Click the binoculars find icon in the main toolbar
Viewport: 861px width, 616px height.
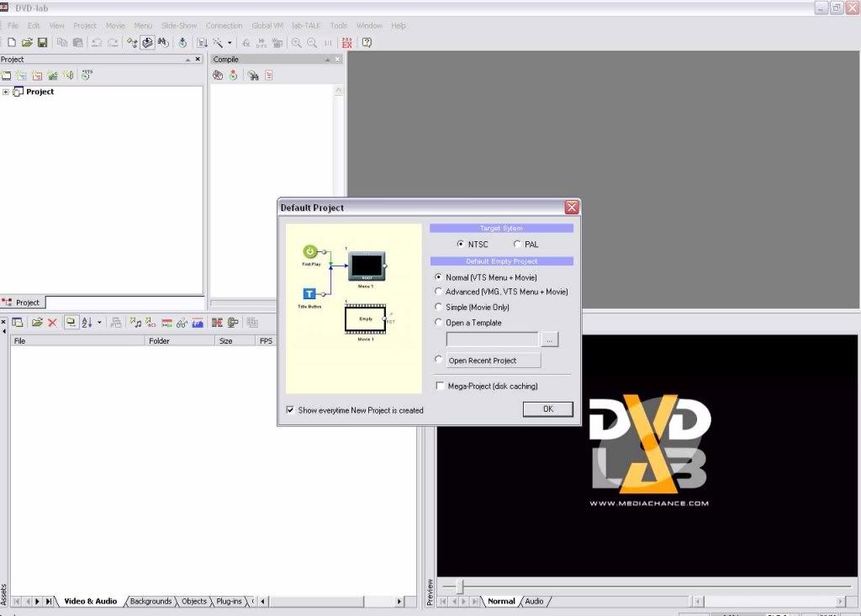tap(163, 42)
